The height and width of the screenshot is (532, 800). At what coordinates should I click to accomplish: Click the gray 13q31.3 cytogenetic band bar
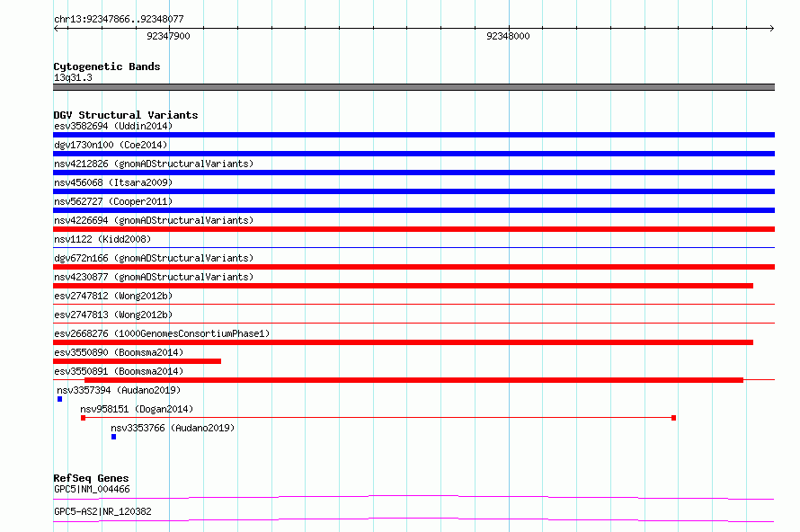(413, 87)
